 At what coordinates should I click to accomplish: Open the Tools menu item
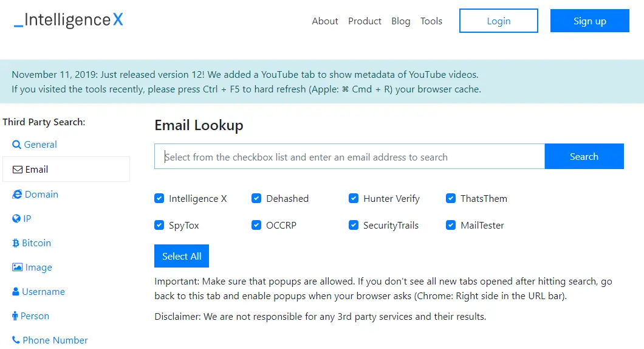point(431,21)
